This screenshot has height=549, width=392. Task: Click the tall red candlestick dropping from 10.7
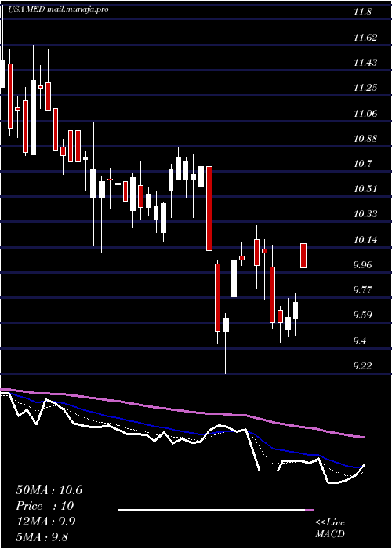tap(209, 209)
